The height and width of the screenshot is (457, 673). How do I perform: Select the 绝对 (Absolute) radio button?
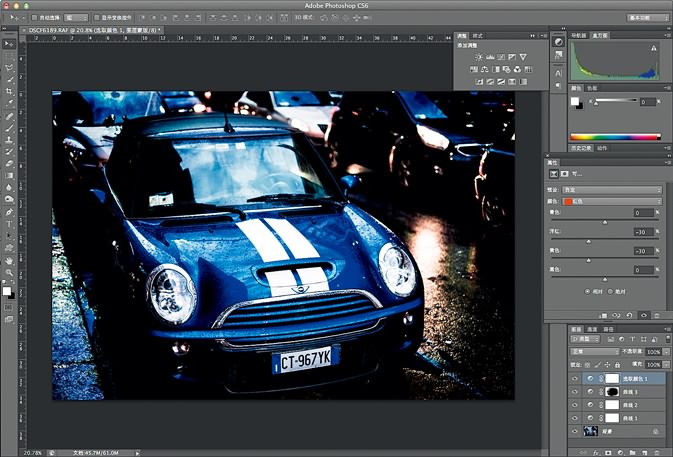pos(610,291)
